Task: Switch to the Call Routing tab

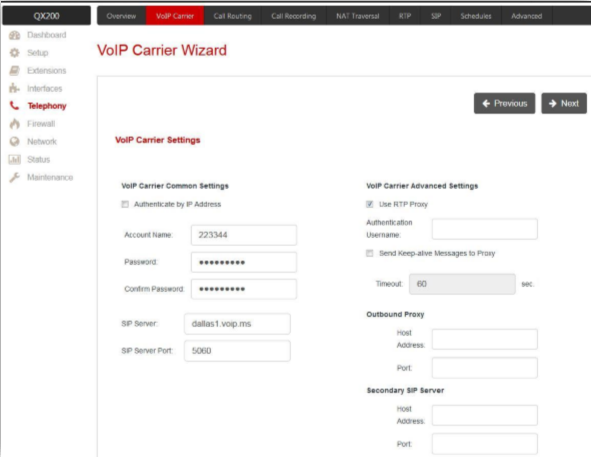Action: click(x=233, y=16)
